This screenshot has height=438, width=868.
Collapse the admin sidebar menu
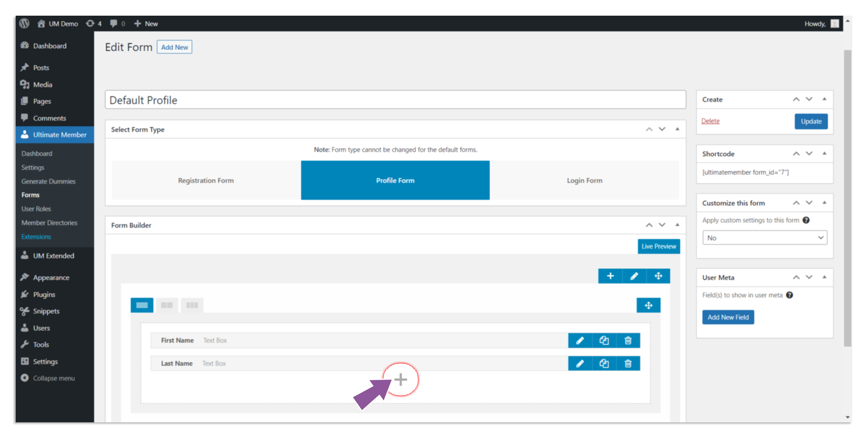click(x=54, y=378)
